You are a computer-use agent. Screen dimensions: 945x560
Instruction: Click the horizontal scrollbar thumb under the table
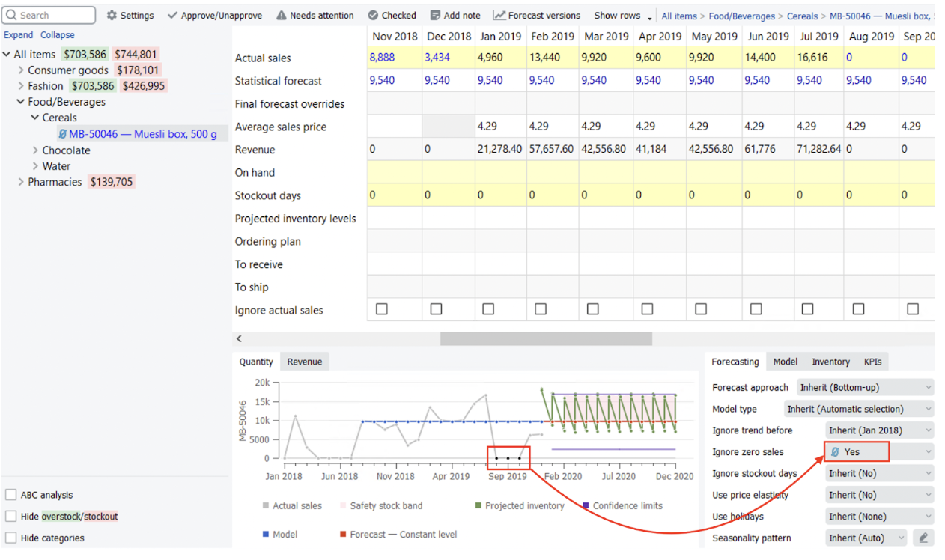546,339
